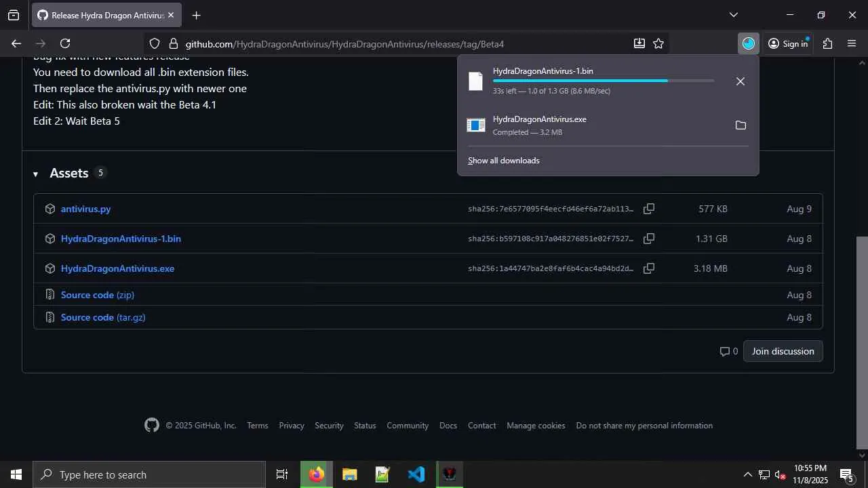
Task: Click the Join discussion button
Action: tap(783, 351)
